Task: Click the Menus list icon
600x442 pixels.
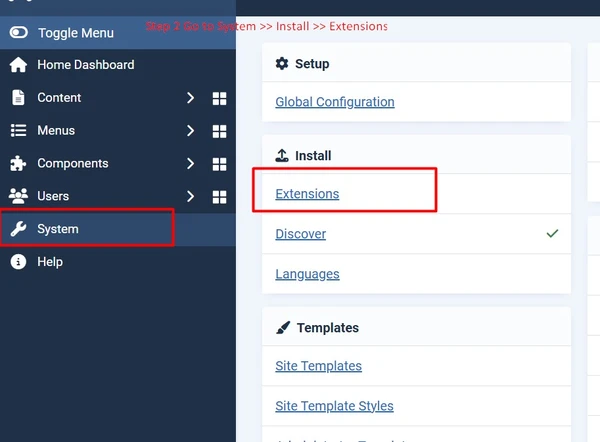Action: 18,130
